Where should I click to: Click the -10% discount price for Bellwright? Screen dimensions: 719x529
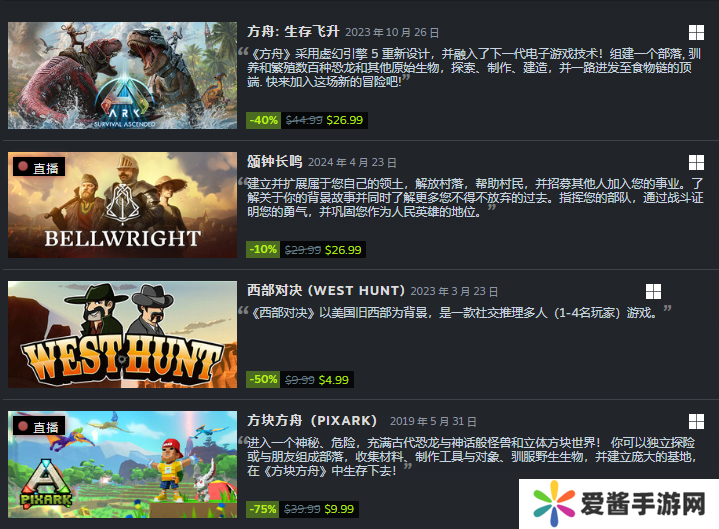point(306,250)
